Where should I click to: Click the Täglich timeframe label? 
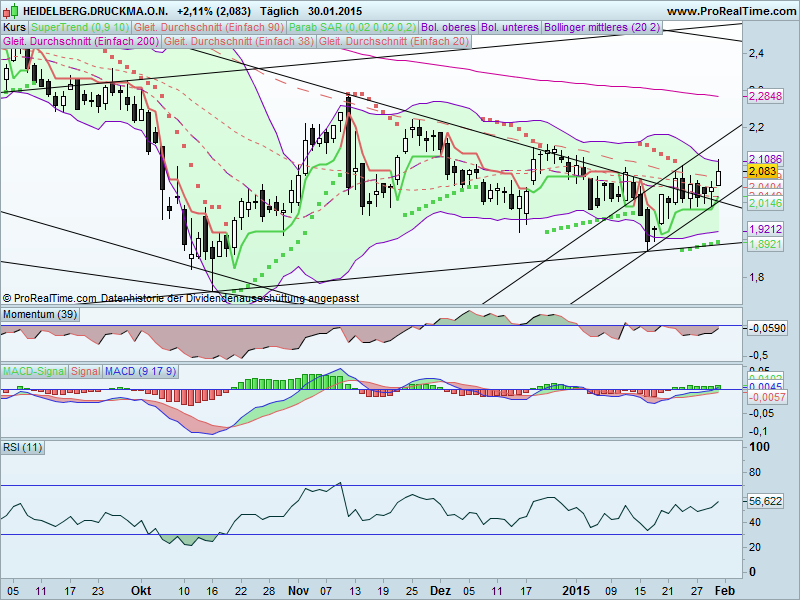(279, 11)
